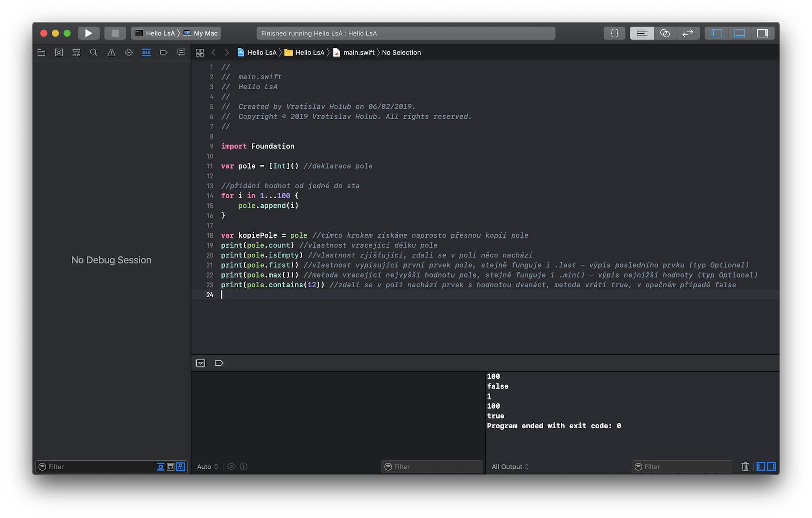Toggle the right Inspectors panel
Viewport: 812px width, 518px height.
coord(762,33)
